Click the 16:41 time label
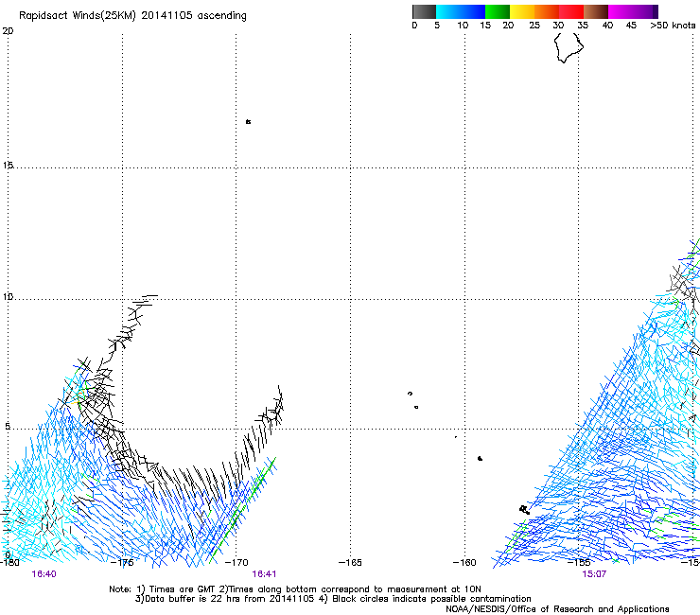The image size is (700, 615). point(264,574)
